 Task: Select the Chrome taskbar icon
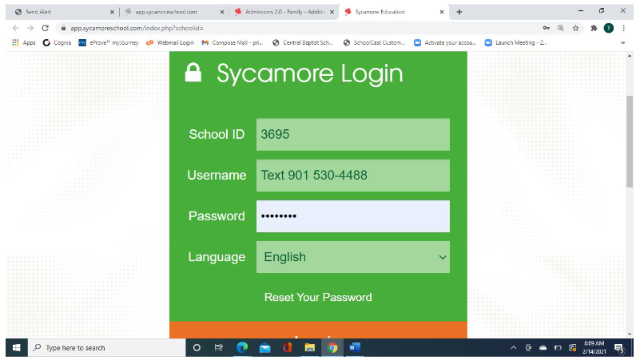[332, 348]
